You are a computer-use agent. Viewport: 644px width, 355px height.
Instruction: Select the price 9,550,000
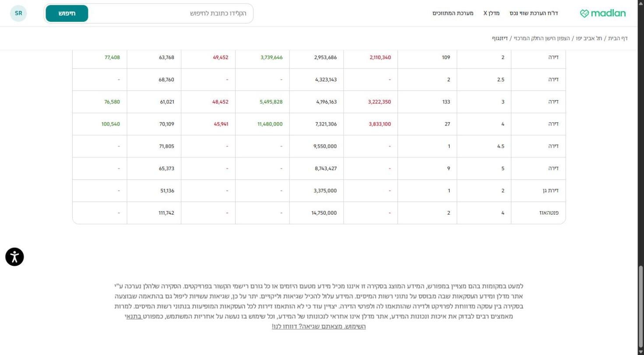point(326,146)
